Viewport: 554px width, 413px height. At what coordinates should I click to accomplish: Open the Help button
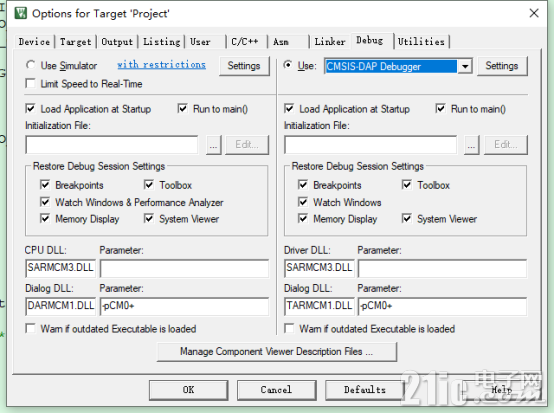501,390
